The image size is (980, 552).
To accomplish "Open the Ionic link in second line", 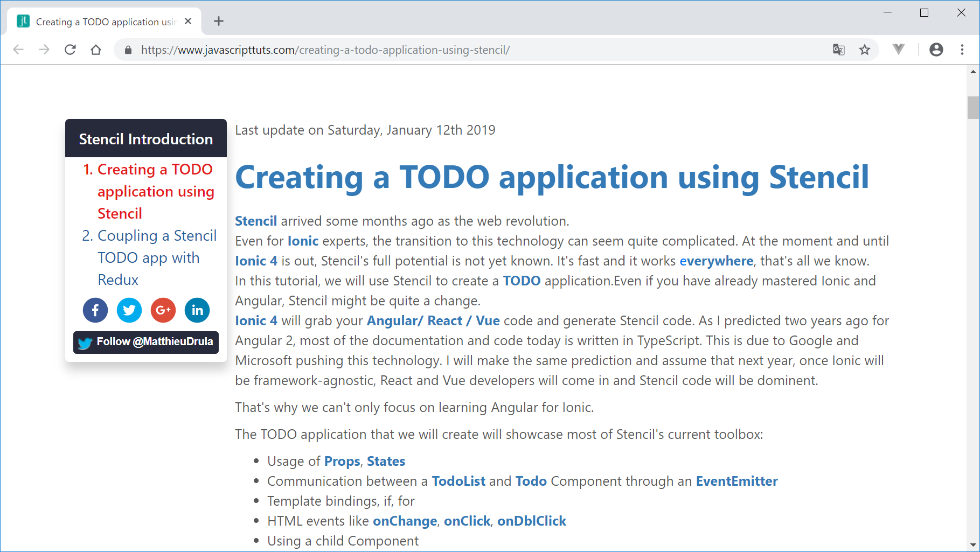I will (303, 241).
